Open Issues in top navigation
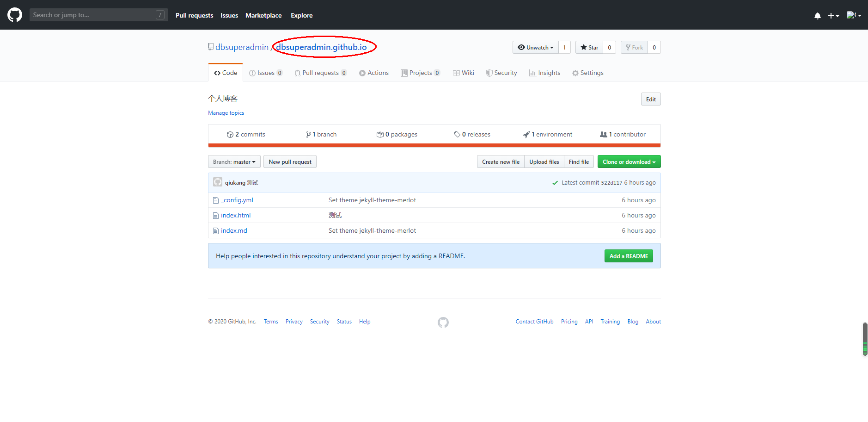This screenshot has height=422, width=868. pyautogui.click(x=229, y=15)
